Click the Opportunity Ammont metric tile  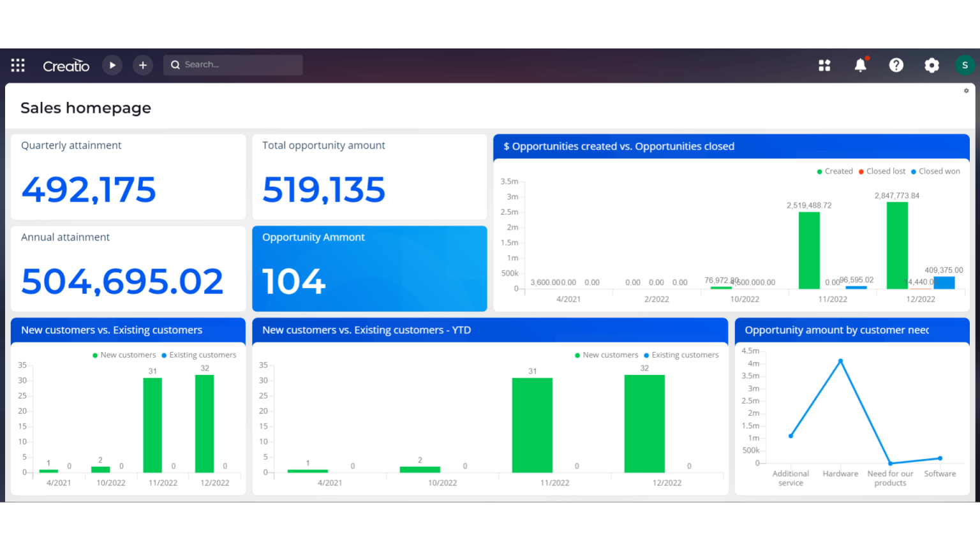[x=369, y=268]
